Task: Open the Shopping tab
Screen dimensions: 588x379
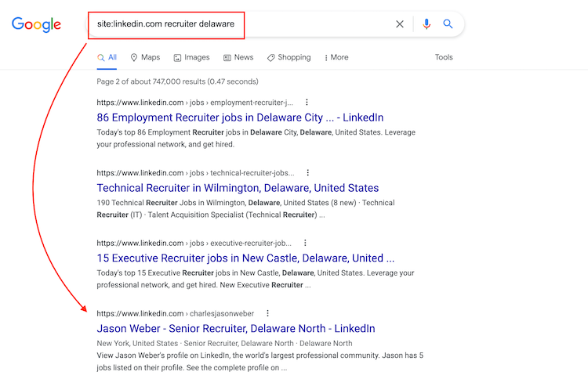Action: coord(289,57)
